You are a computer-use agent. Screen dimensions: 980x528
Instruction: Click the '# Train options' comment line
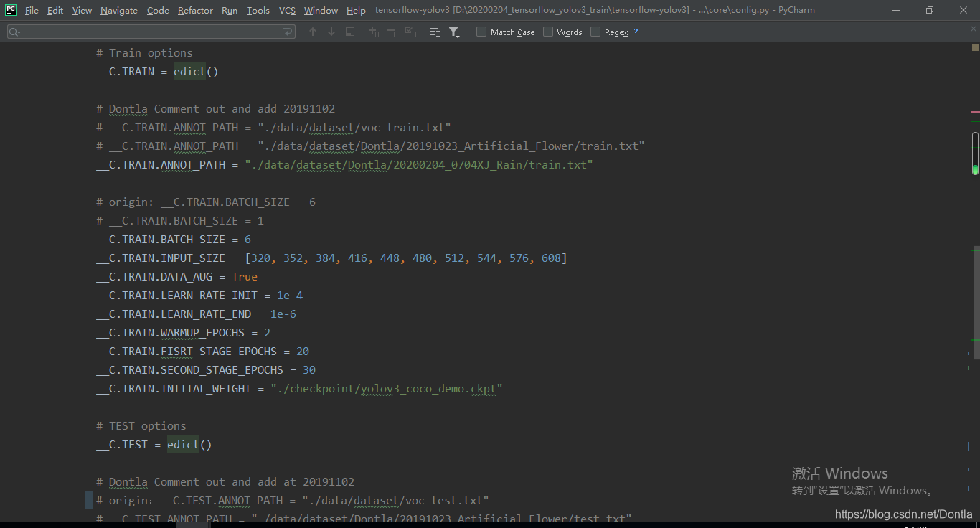pyautogui.click(x=144, y=52)
